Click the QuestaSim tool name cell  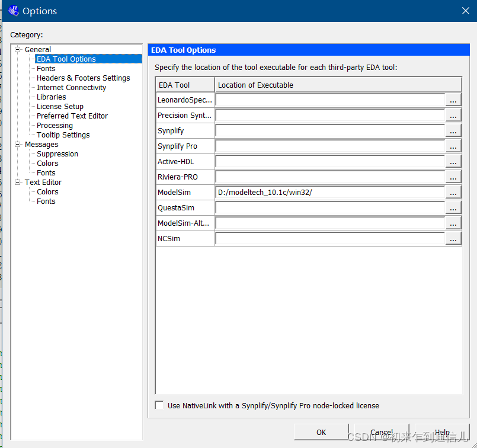(x=185, y=208)
